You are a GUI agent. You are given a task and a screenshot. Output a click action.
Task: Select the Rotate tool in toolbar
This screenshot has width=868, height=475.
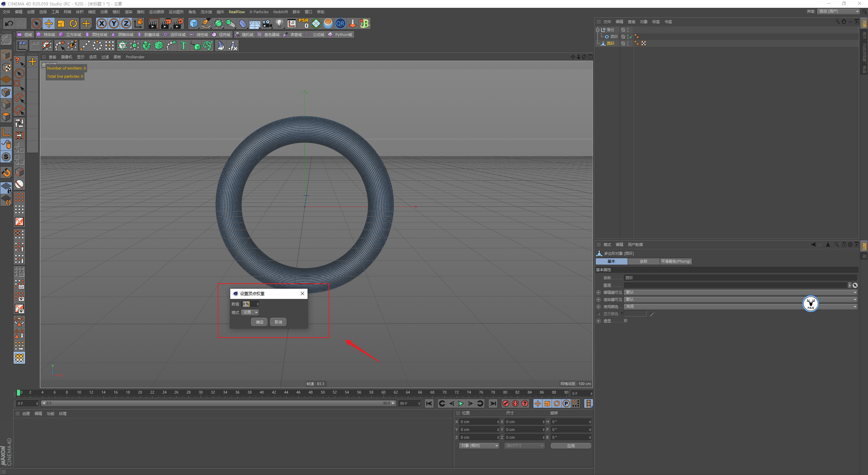[73, 23]
